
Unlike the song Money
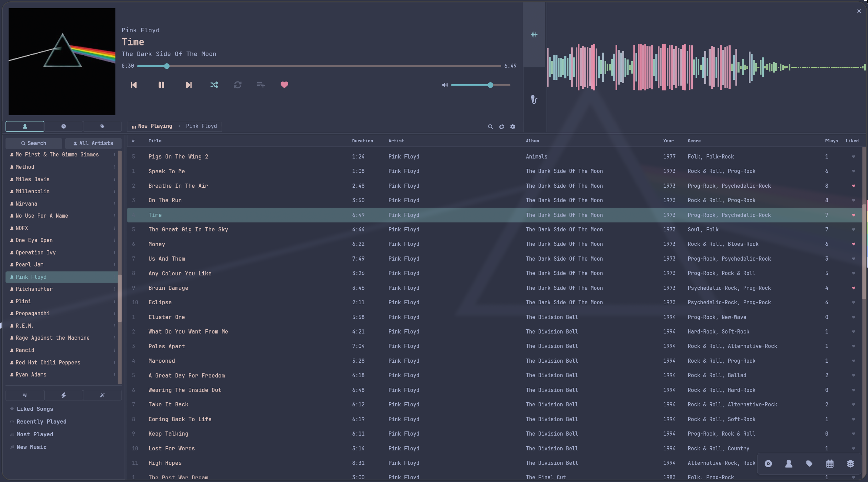[x=854, y=244]
